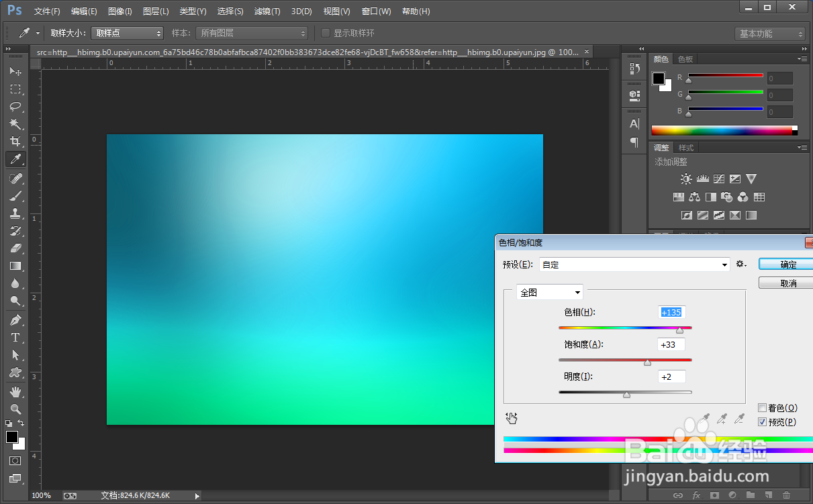Viewport: 813px width, 504px height.
Task: Select the Magic Wand tool
Action: (15, 124)
